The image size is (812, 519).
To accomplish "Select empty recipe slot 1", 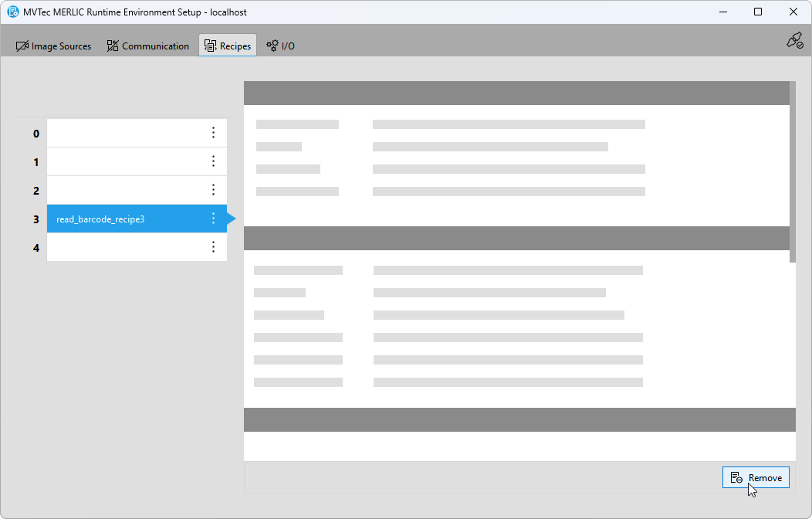I will click(x=123, y=161).
